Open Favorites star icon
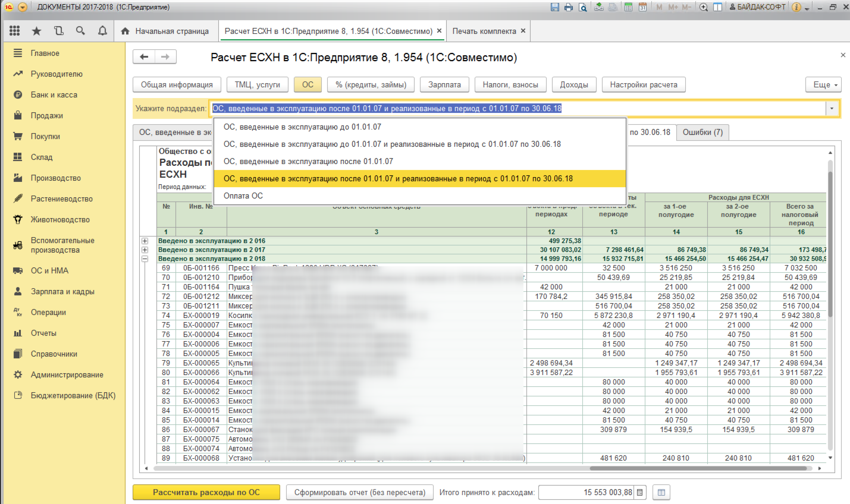 click(36, 31)
